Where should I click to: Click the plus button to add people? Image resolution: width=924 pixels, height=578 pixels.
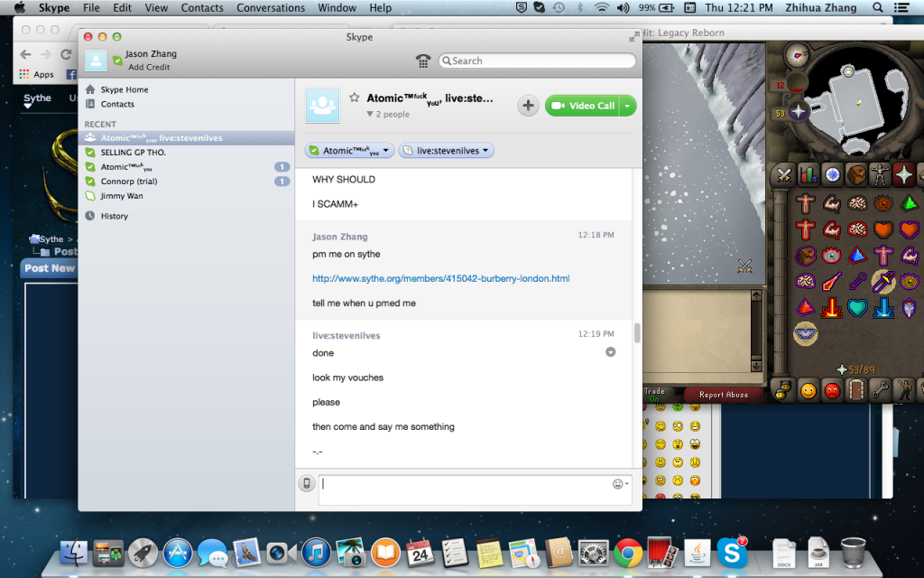(528, 106)
